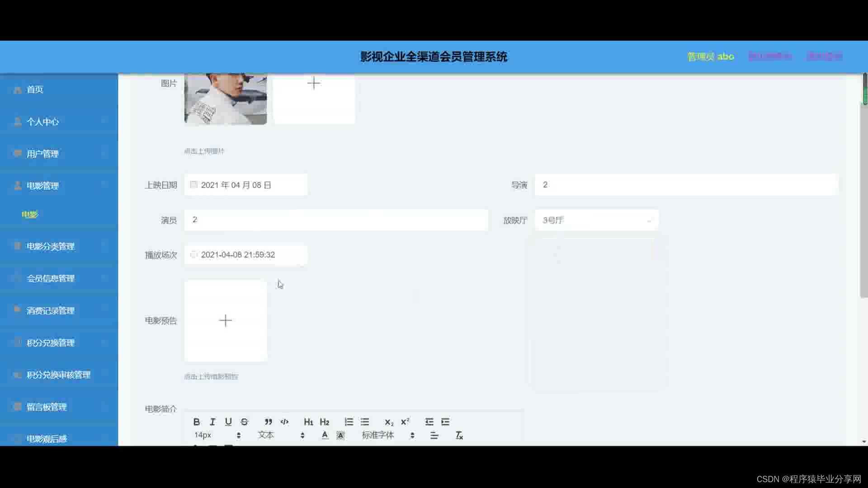Toggle italic formatting in the editor
Image resolution: width=868 pixels, height=488 pixels.
(212, 422)
